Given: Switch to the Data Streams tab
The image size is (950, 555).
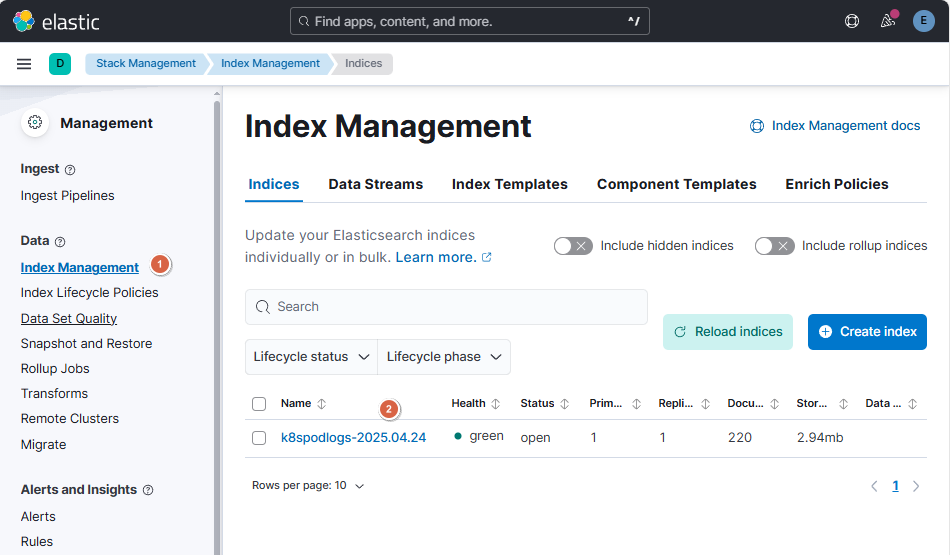Looking at the screenshot, I should (x=376, y=184).
